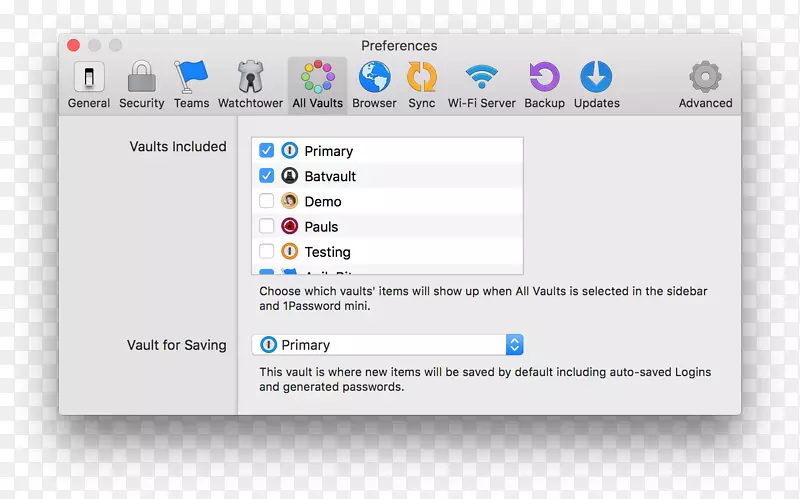Select the Demo row label
800x499 pixels.
pyautogui.click(x=323, y=202)
